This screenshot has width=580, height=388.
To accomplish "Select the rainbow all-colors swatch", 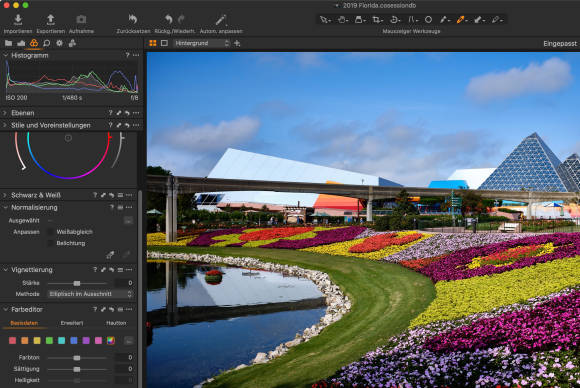I will click(111, 340).
